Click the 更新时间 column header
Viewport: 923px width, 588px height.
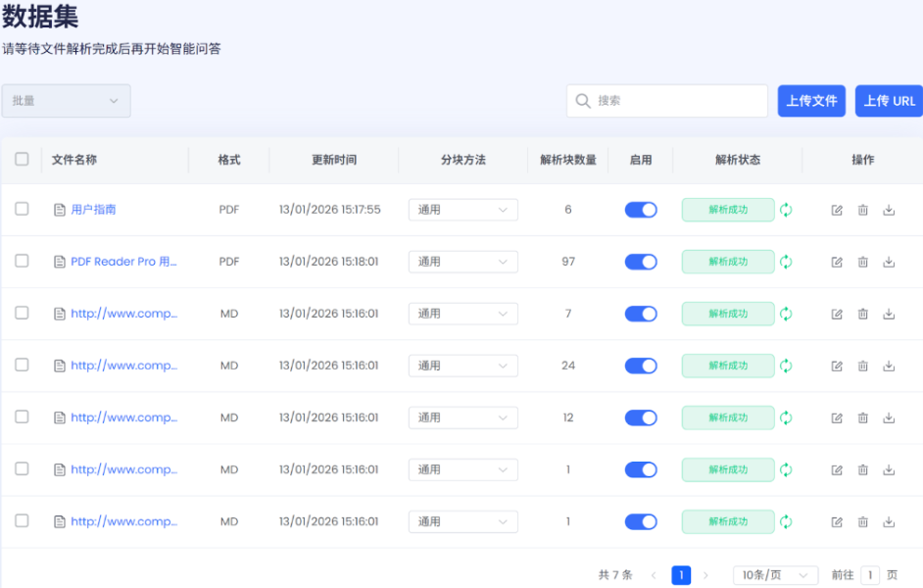[x=334, y=160]
